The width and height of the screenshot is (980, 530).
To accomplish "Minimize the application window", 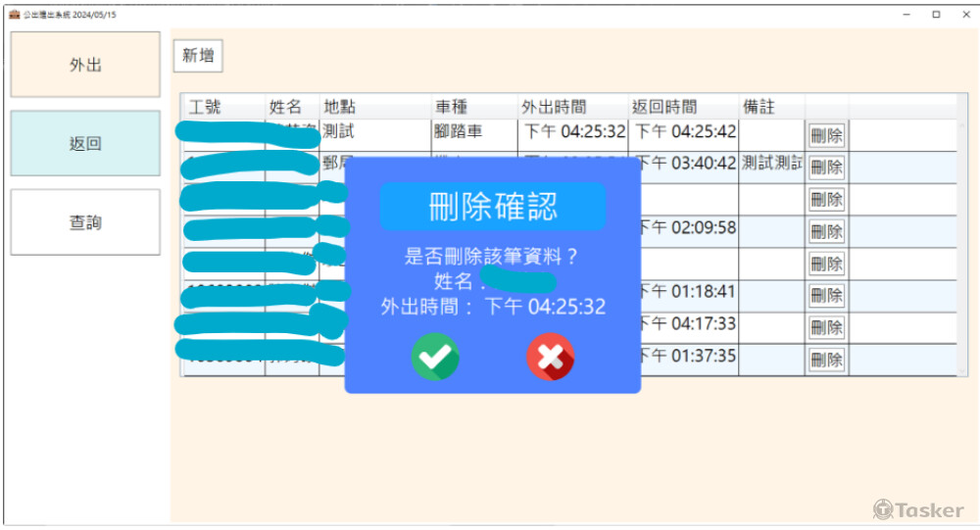I will point(908,15).
